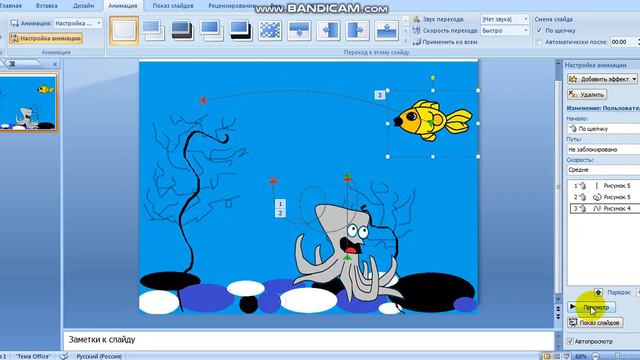Click the spelling check icon in status bar
The image size is (640, 360).
click(64, 356)
